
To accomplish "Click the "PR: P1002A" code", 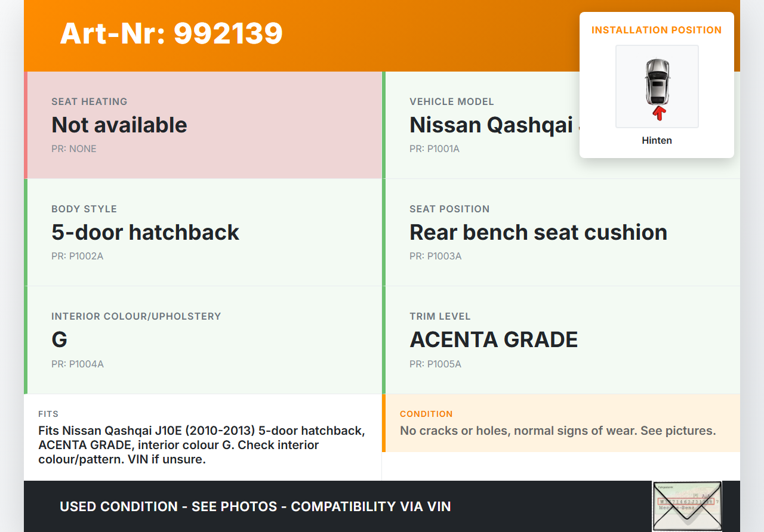I will pyautogui.click(x=78, y=256).
